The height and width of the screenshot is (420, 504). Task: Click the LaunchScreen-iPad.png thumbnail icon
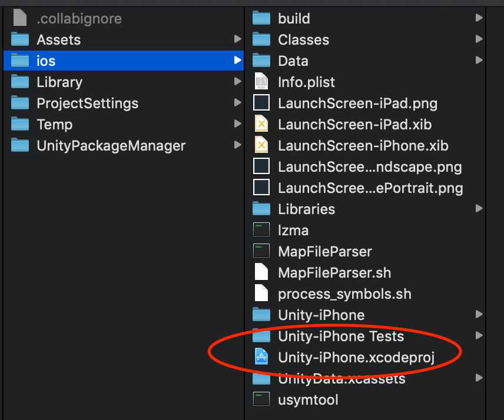tap(261, 102)
